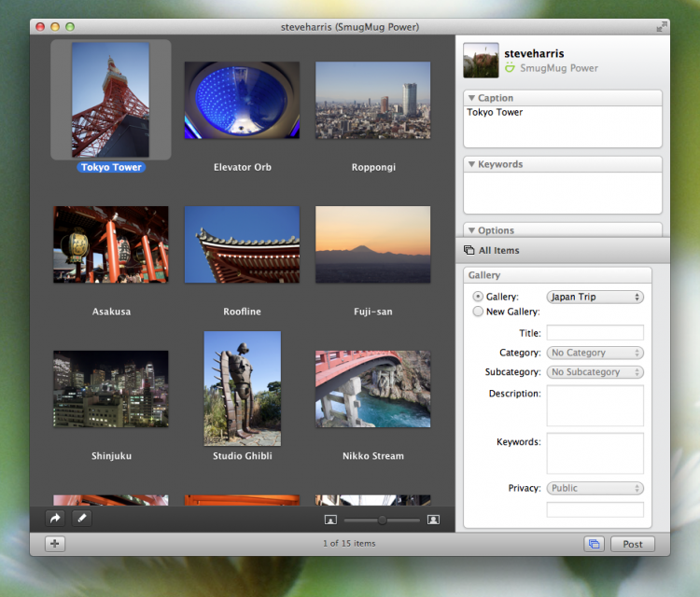Image resolution: width=700 pixels, height=597 pixels.
Task: Click the Tokyo Tower name label
Action: tap(111, 167)
